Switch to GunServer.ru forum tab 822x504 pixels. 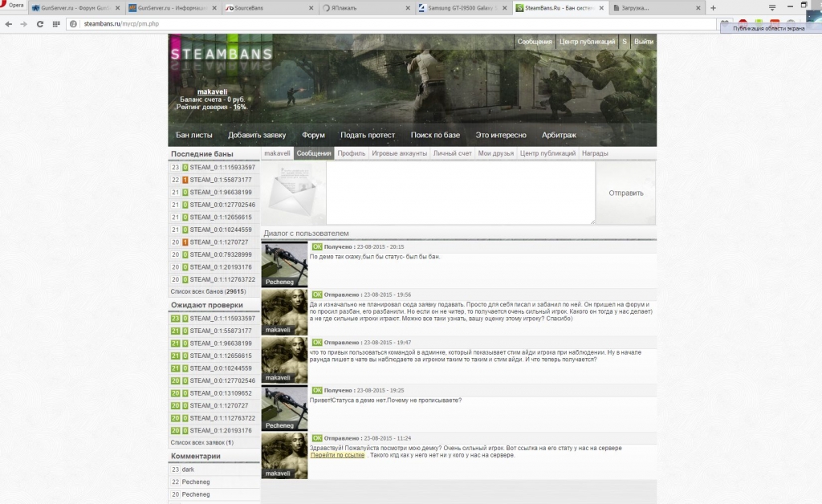(x=75, y=8)
